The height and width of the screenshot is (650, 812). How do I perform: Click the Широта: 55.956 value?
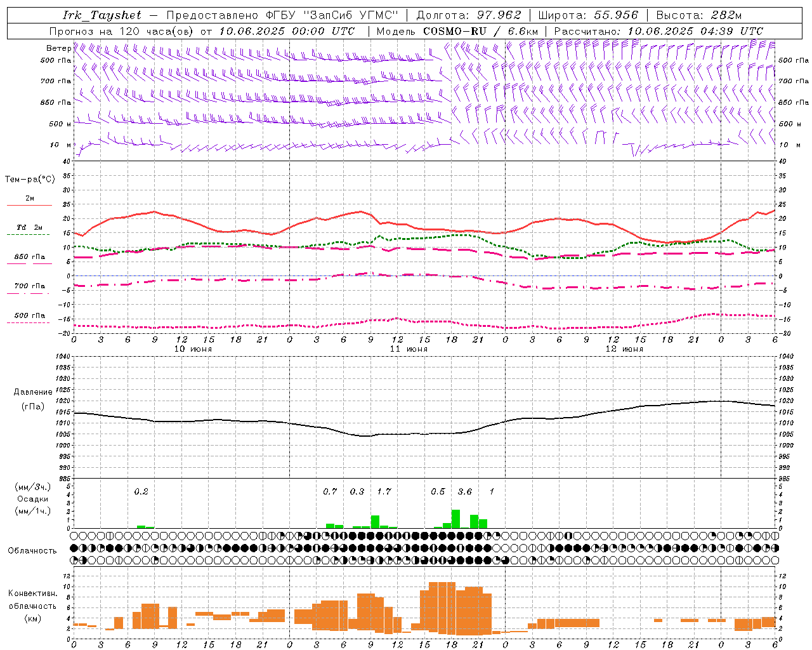click(588, 15)
